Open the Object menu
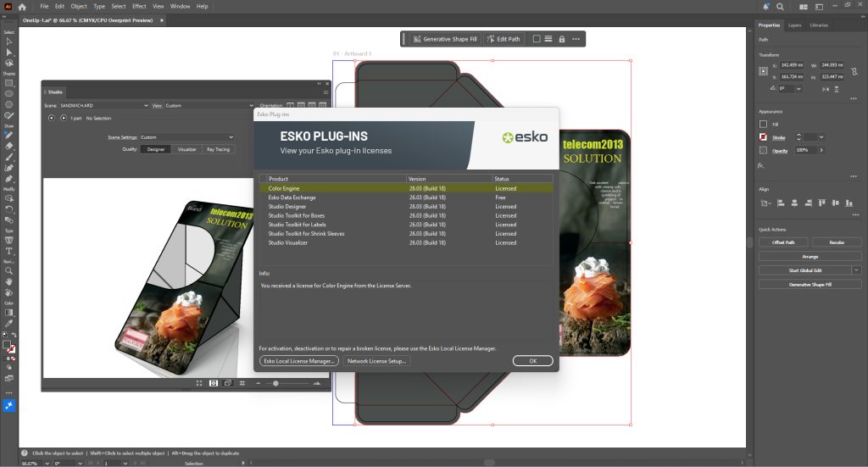Viewport: 868px width, 467px height. pos(79,7)
